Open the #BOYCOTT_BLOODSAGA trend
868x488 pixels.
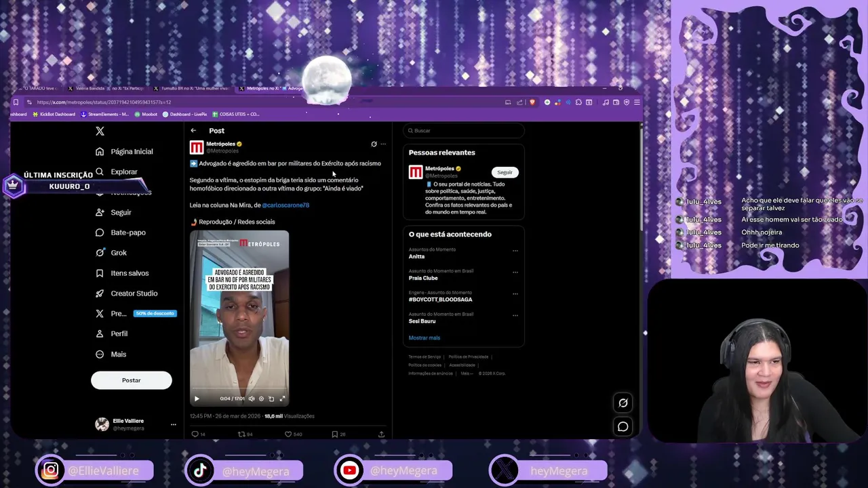point(441,300)
